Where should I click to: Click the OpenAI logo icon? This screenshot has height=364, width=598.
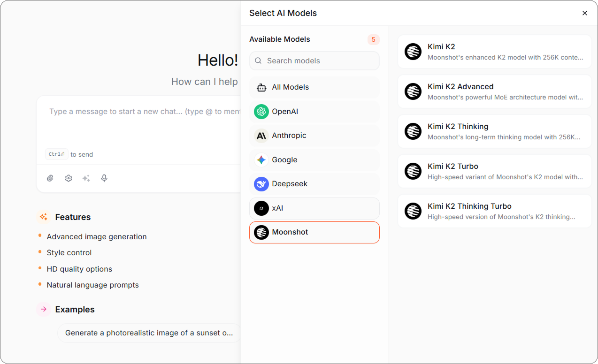[261, 112]
